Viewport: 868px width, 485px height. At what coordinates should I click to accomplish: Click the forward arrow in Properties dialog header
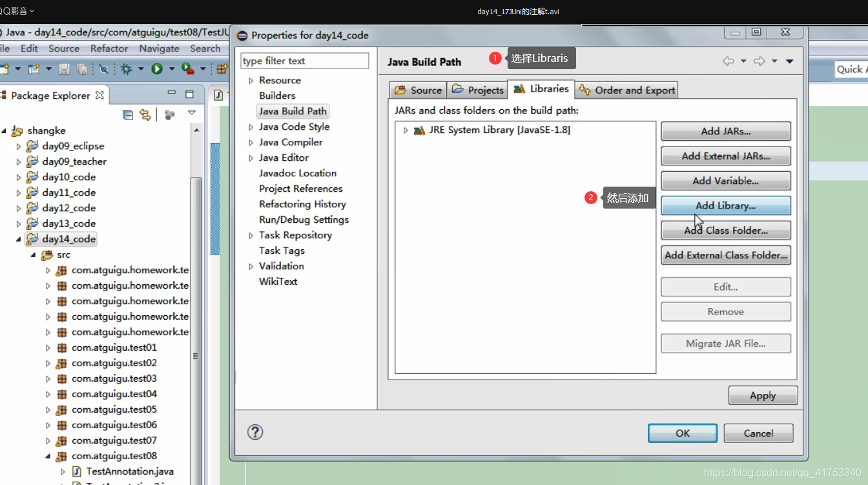tap(759, 61)
